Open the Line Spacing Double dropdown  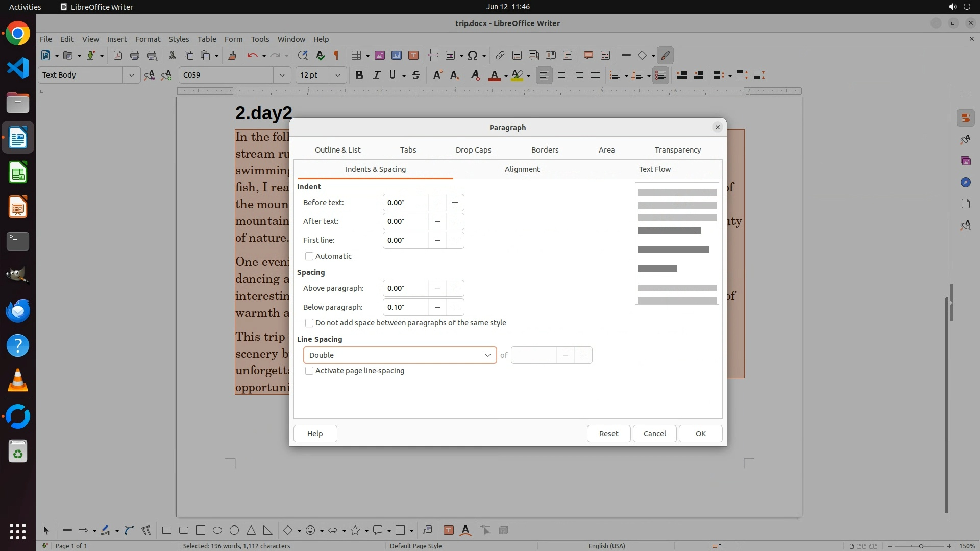[400, 355]
